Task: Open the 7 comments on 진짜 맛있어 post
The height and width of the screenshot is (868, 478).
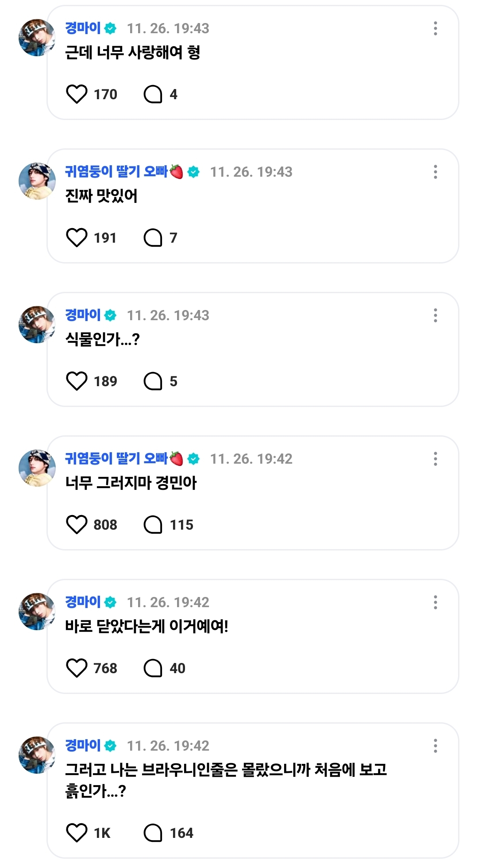Action: [x=153, y=238]
